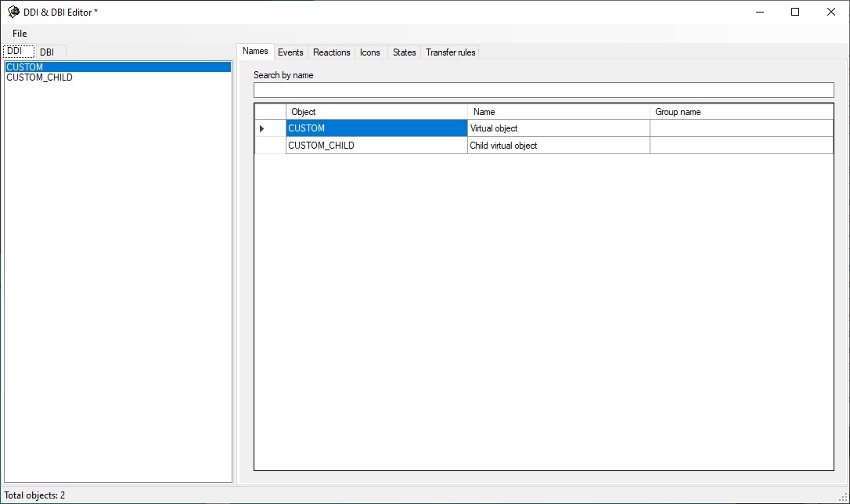Sort by the Object column header
The width and height of the screenshot is (850, 504).
pos(376,112)
